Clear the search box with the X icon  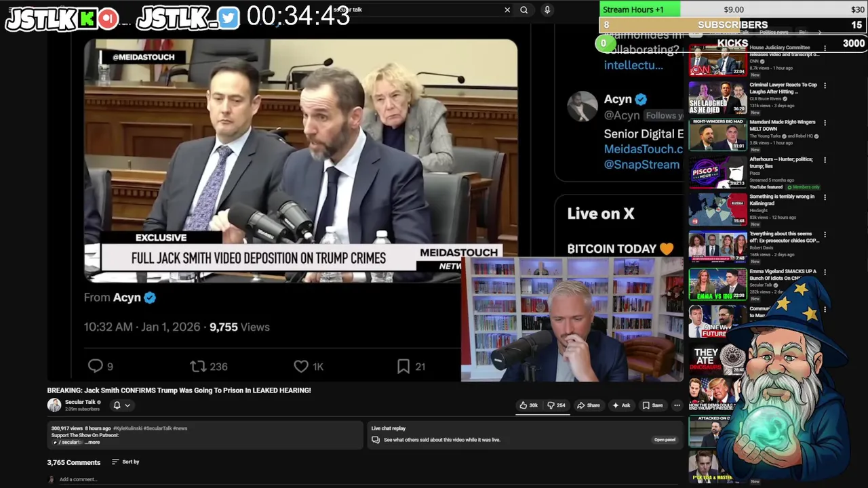click(x=507, y=9)
